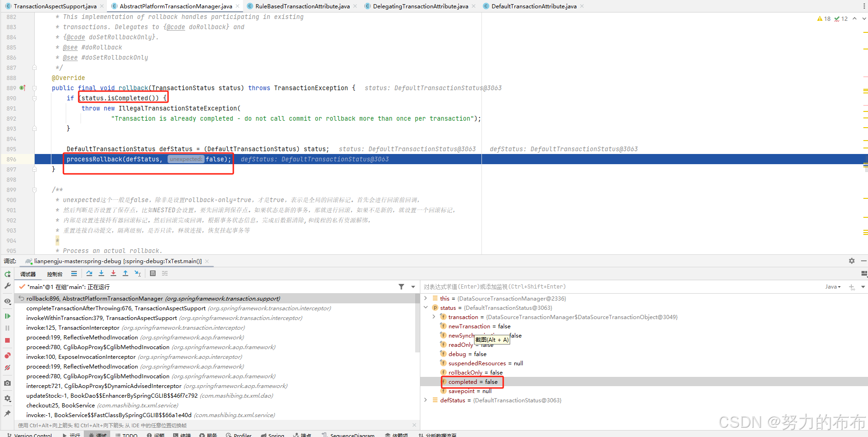View all breakpoints
Viewport: 868px width, 437px height.
pos(7,356)
